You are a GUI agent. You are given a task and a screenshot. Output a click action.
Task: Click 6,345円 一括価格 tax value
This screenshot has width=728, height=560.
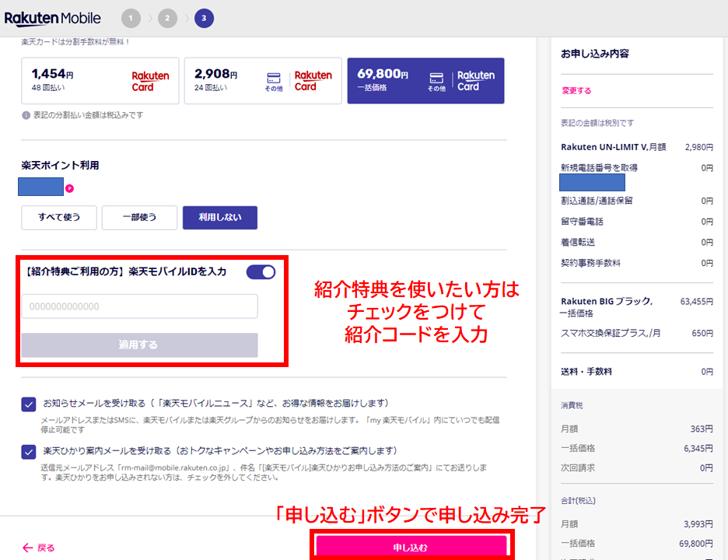pyautogui.click(x=698, y=448)
